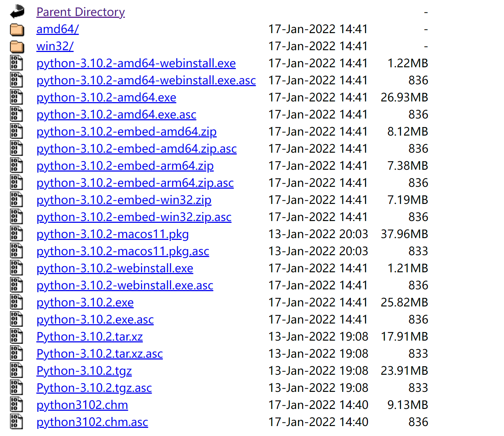
Task: Click the Python-3.10.2.tgz.asc signature link
Action: coord(94,388)
